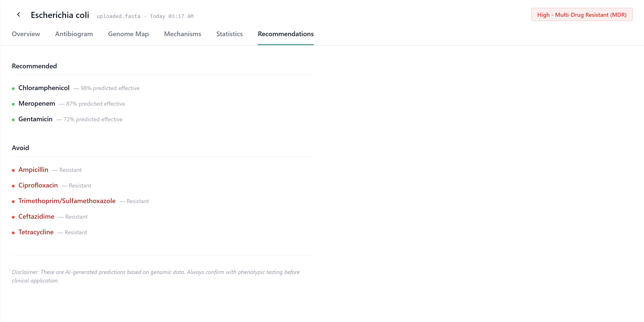Click the High Multi-Drug Resistant badge
The image size is (644, 322).
click(x=582, y=15)
